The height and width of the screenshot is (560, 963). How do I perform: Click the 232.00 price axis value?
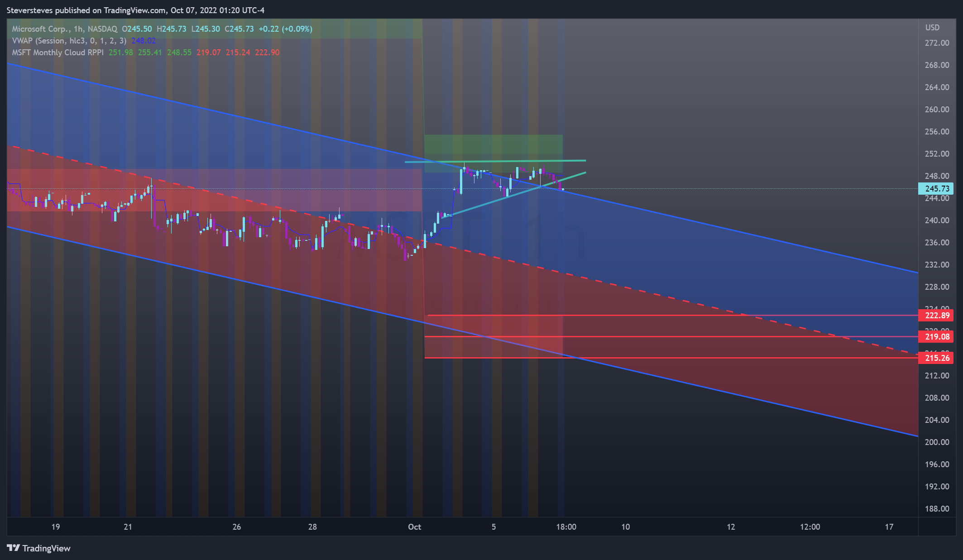[937, 265]
